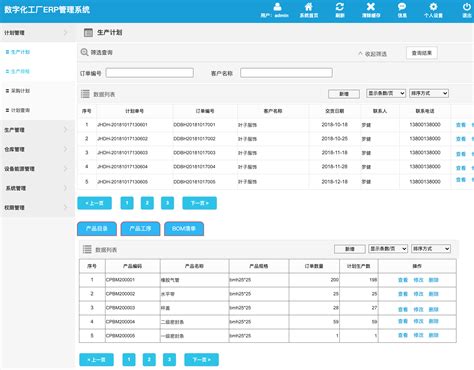The image size is (474, 370).
Task: Focus the 客户名称 input field
Action: 286,73
